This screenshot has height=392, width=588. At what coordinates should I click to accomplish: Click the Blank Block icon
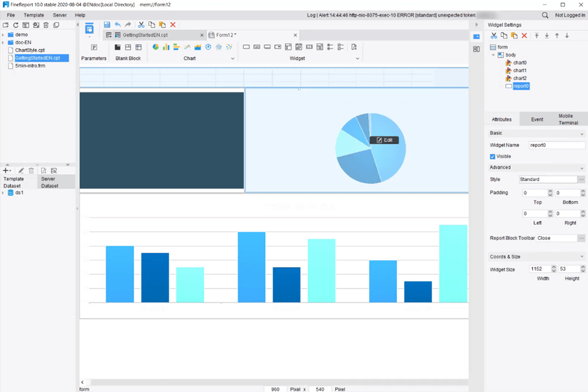click(117, 47)
